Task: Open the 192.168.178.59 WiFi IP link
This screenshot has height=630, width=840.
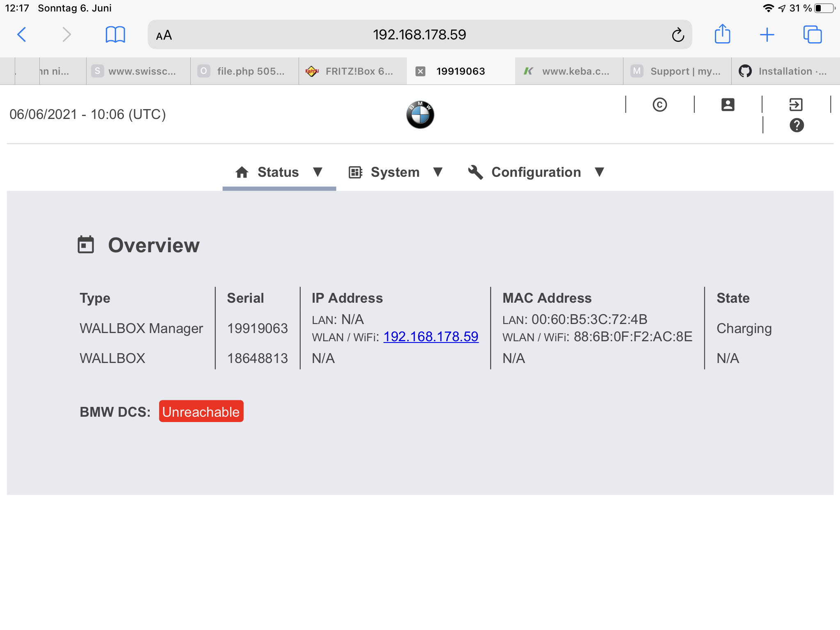Action: pos(431,337)
